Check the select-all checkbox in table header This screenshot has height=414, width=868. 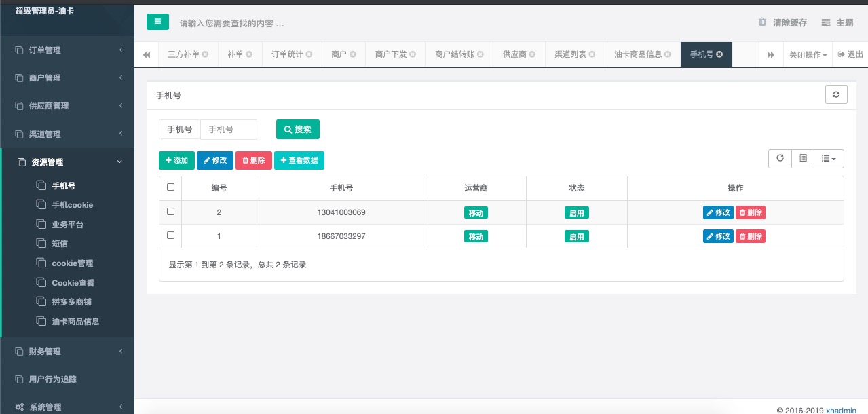tap(170, 187)
